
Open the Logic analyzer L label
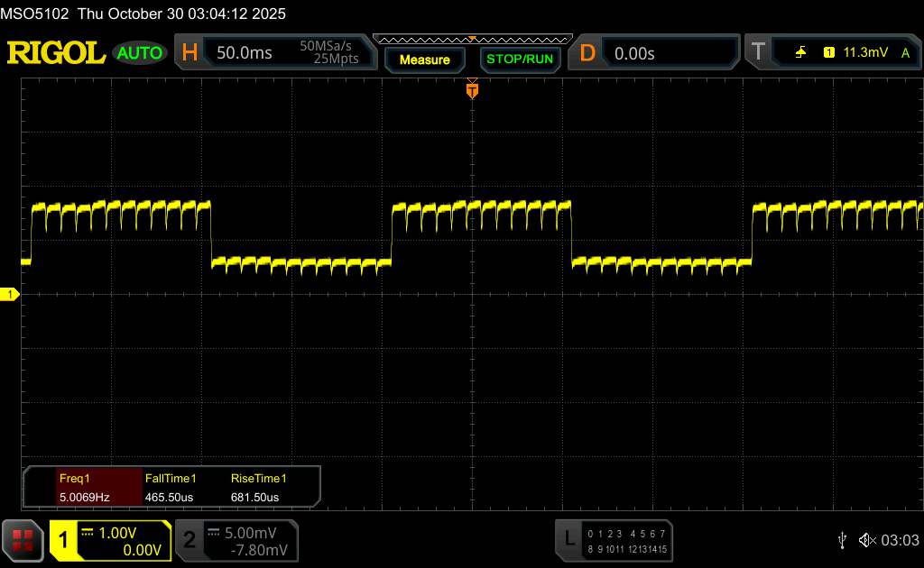pos(568,539)
